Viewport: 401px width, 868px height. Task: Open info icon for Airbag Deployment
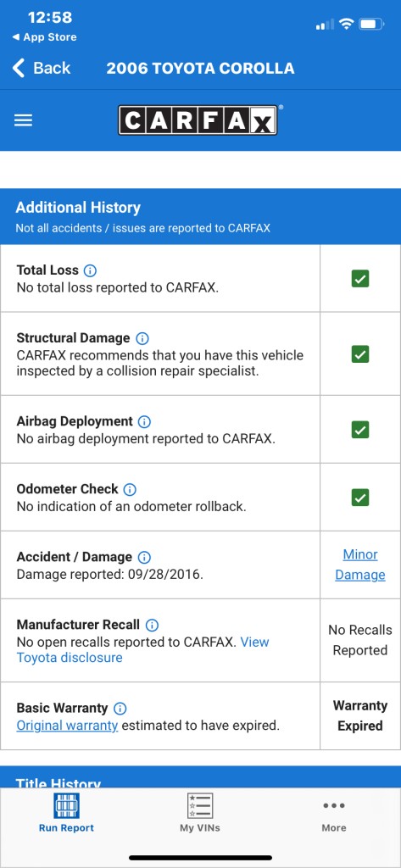[x=144, y=422]
